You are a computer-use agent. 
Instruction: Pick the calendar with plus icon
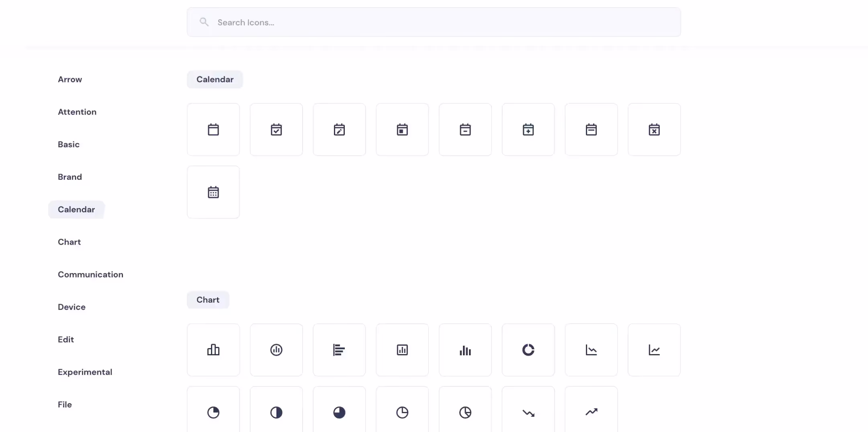pos(528,130)
